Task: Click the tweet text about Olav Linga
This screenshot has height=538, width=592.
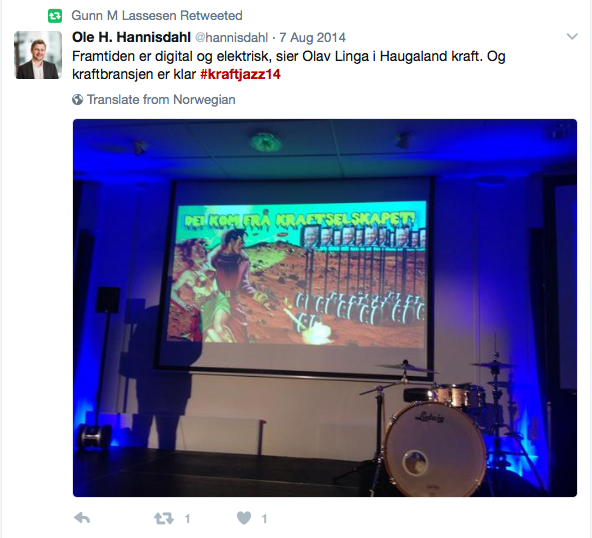Action: coord(289,65)
